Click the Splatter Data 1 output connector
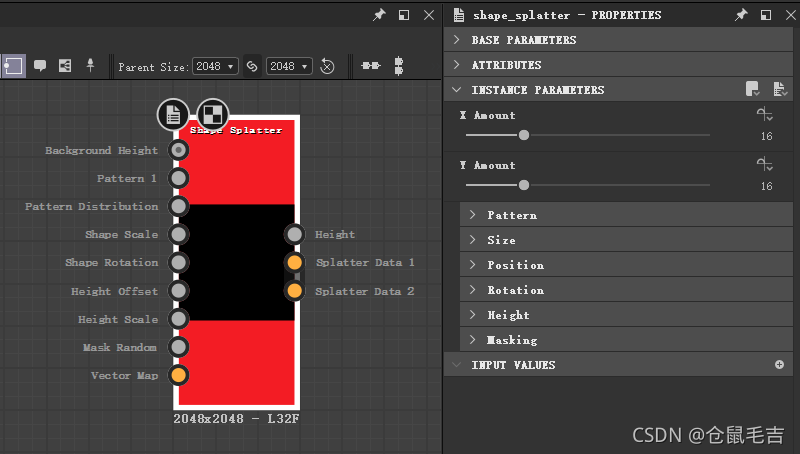The image size is (800, 454). pyautogui.click(x=295, y=262)
